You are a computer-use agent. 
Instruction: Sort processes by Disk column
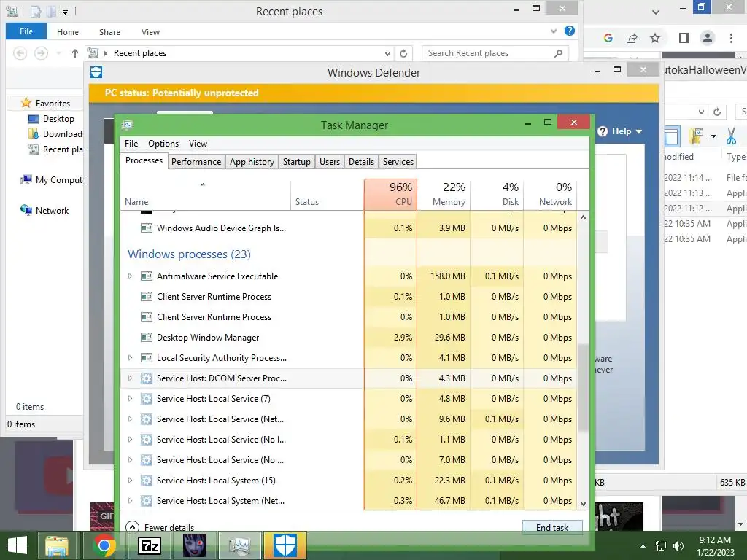497,194
